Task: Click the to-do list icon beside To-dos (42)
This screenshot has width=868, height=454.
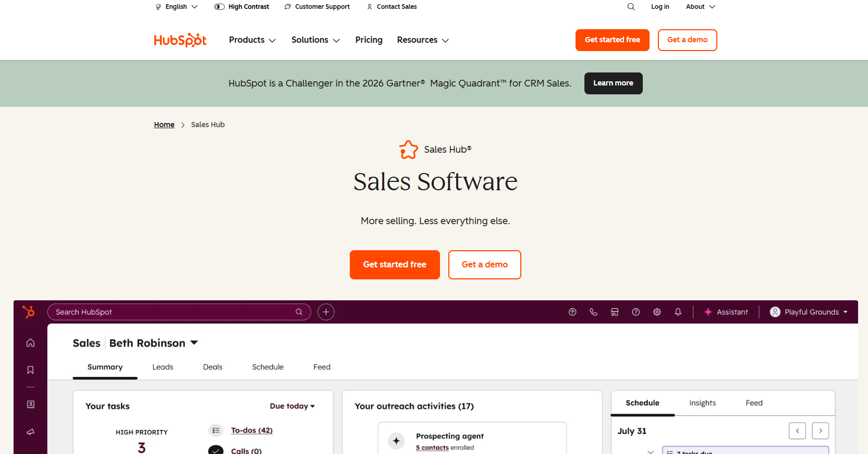Action: coord(216,430)
